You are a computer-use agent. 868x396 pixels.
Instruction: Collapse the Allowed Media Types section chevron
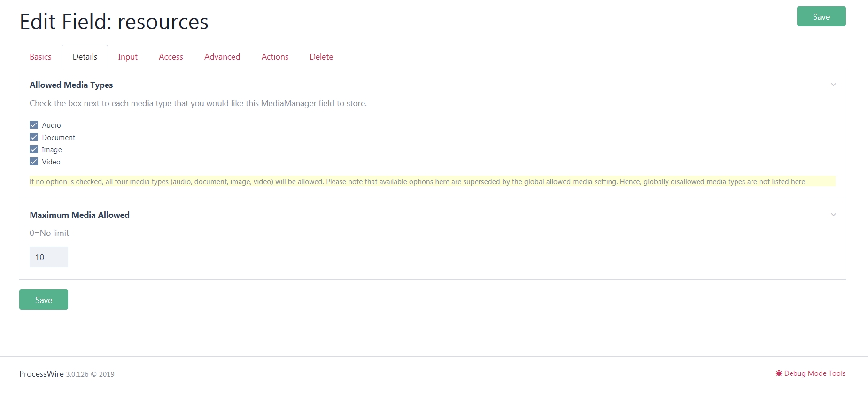pos(833,85)
